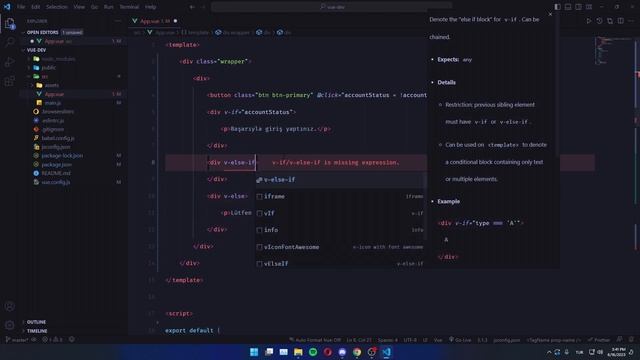Open timeline history icon in editor toolbar

click(599, 21)
